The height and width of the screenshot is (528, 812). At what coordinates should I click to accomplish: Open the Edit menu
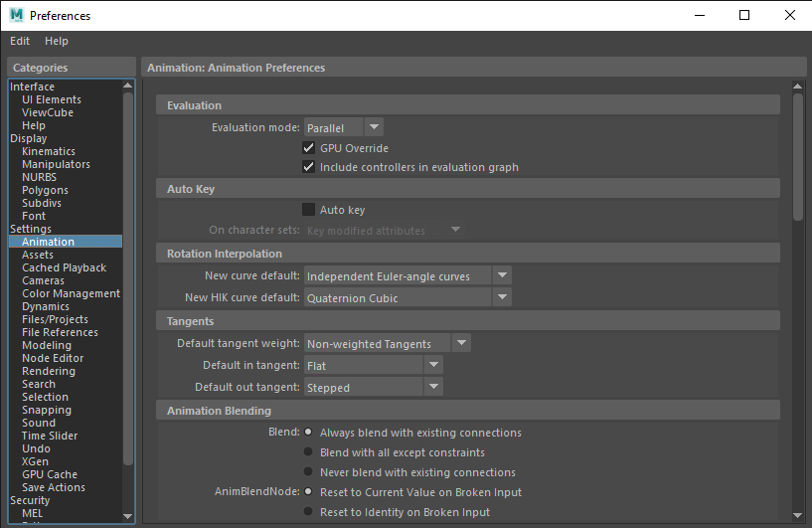click(20, 41)
